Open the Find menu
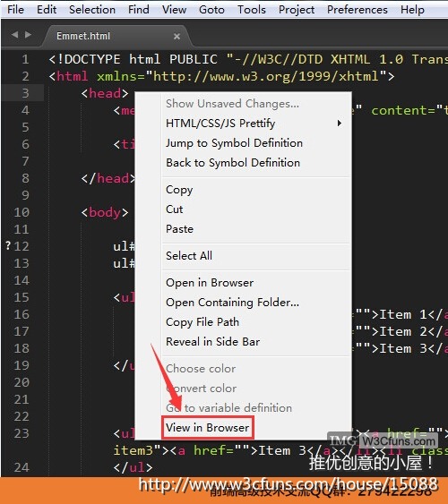 (x=139, y=10)
